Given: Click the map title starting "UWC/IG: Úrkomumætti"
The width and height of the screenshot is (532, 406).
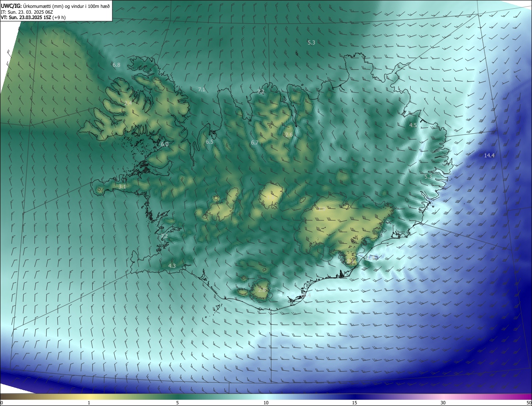Looking at the screenshot, I should pos(55,5).
